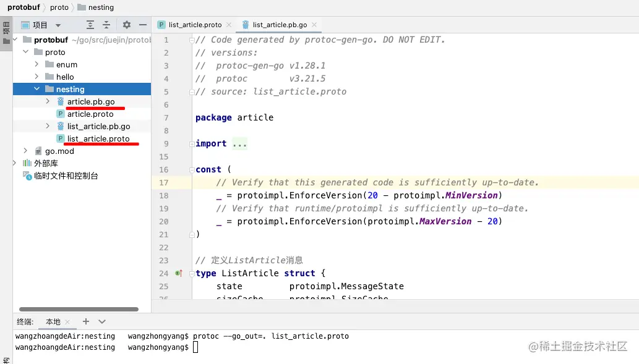Click the Go file icon on list_article.pb.go tab
639x364 pixels.
[246, 25]
